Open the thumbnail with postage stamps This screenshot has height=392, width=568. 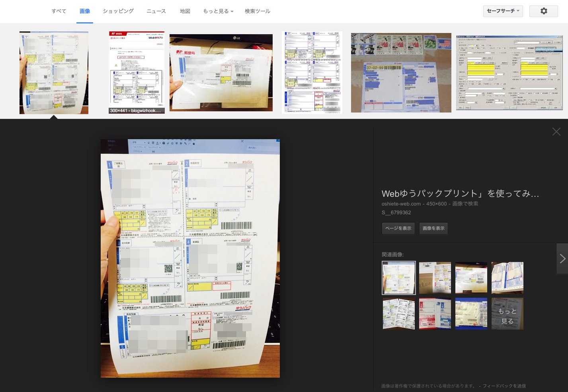click(401, 73)
